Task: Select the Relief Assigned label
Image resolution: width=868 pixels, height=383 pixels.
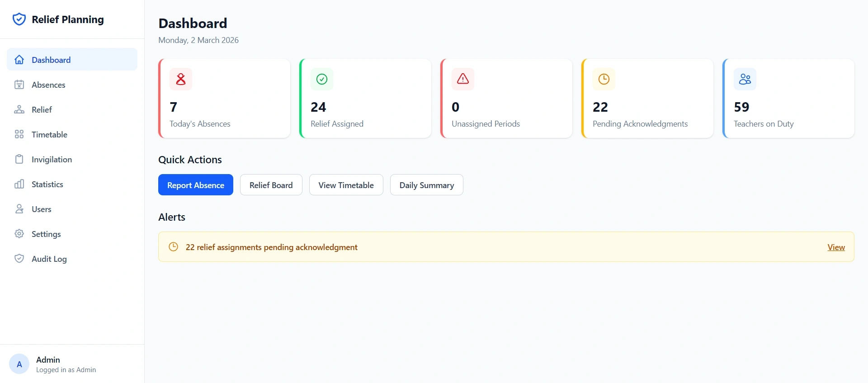Action: point(337,124)
